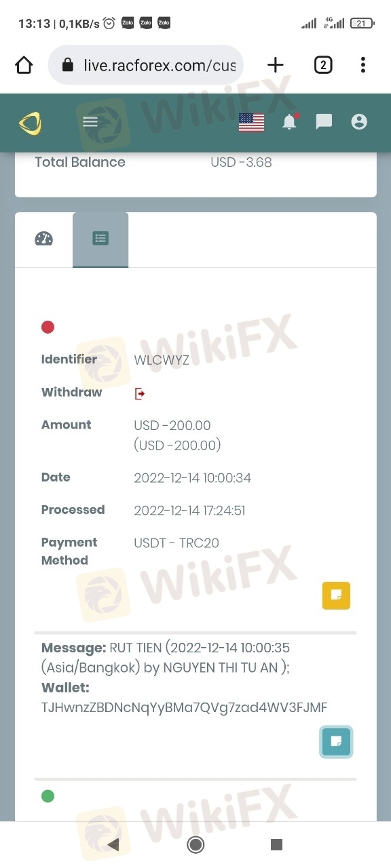Open the chat messages icon

click(x=324, y=122)
